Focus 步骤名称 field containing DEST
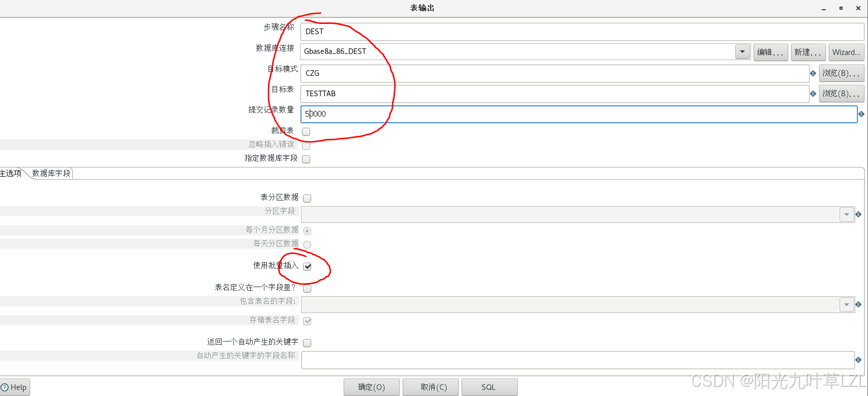 pos(582,32)
